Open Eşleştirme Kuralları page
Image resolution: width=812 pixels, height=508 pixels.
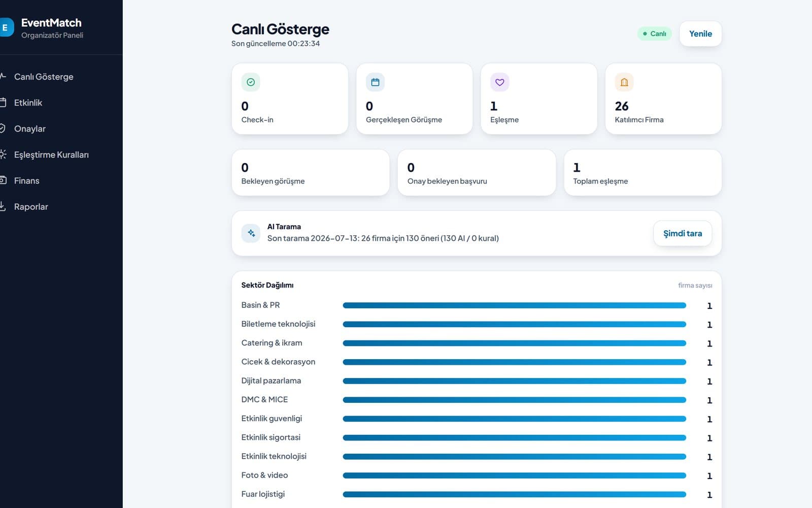pyautogui.click(x=51, y=154)
